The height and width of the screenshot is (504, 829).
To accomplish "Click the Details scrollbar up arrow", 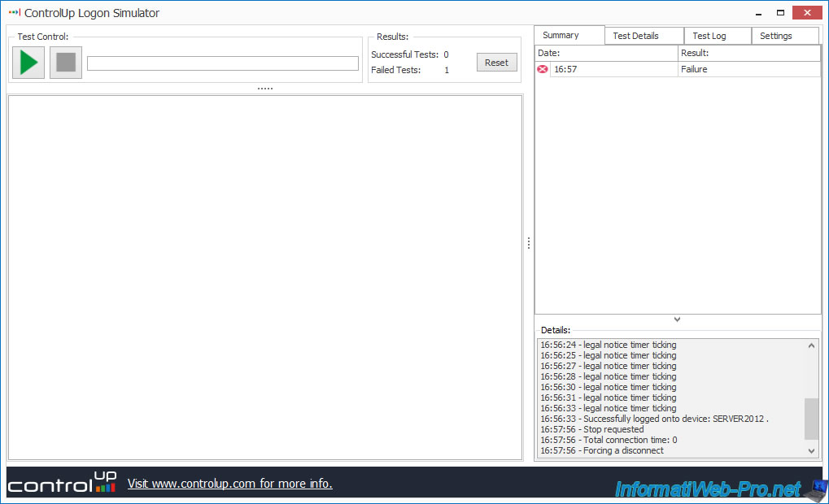I will pos(811,345).
